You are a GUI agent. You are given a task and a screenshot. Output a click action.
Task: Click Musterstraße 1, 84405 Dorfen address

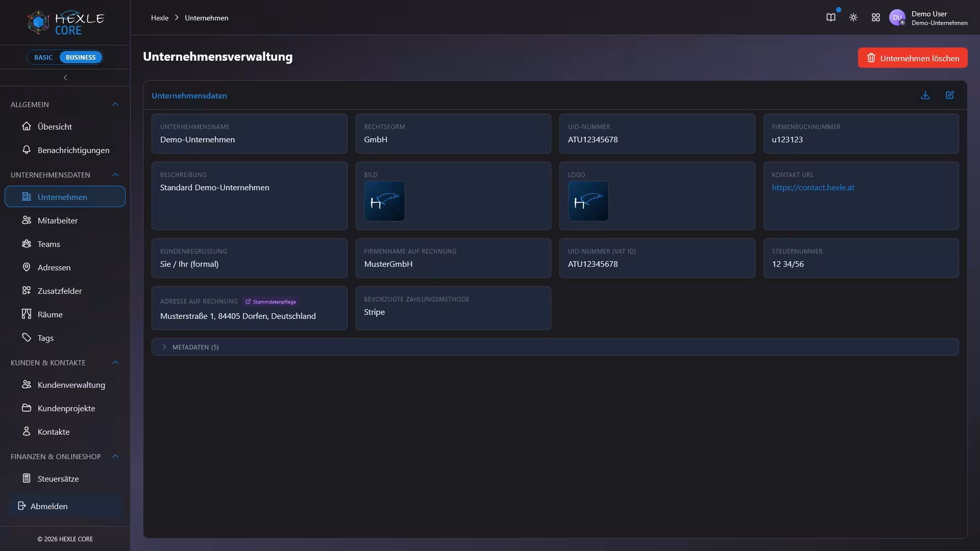(238, 316)
